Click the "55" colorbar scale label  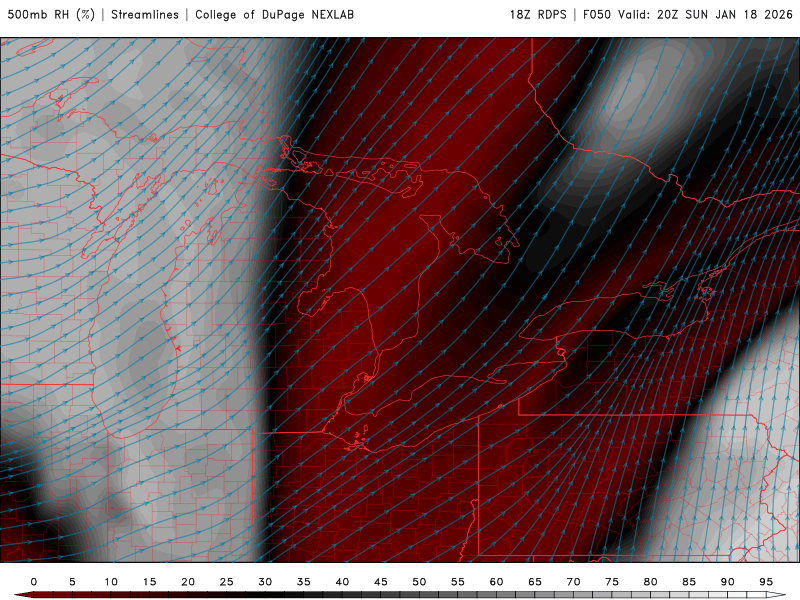(x=458, y=582)
